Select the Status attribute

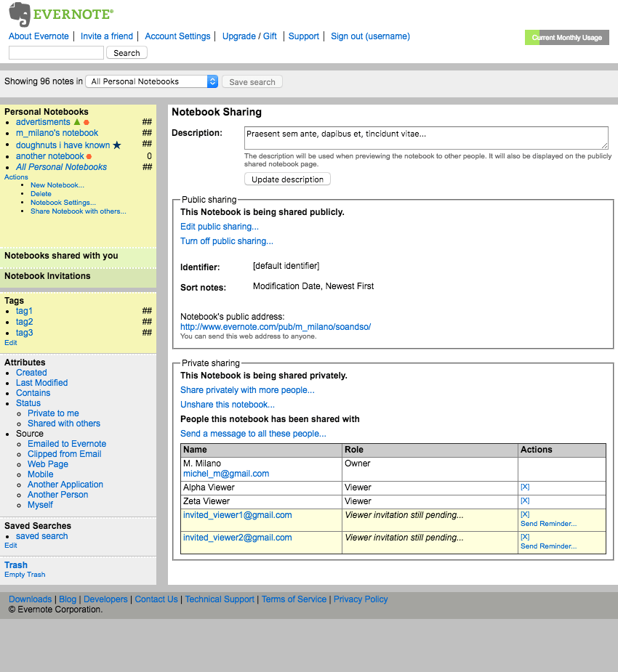click(x=28, y=403)
